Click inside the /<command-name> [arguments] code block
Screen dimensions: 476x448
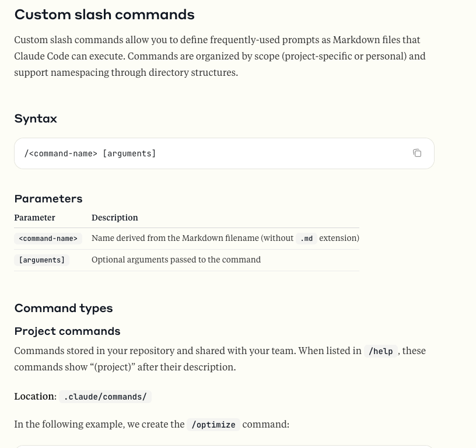90,153
